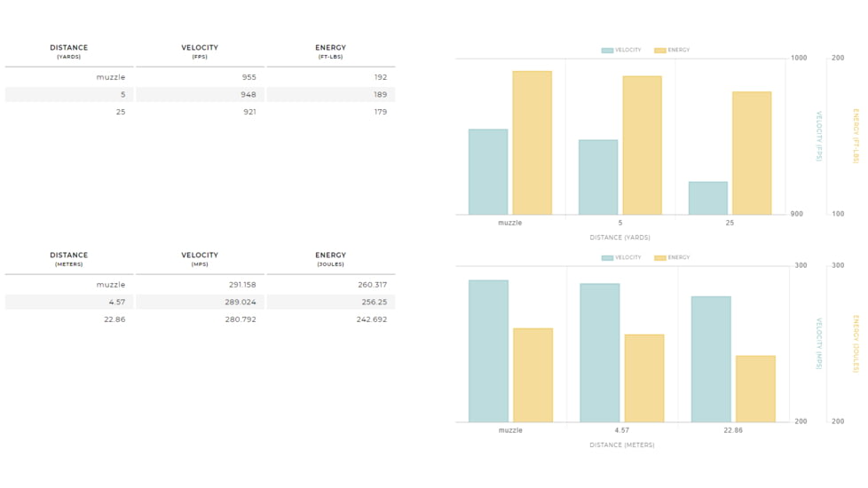Click the VELOCITY (MPS) column header
This screenshot has height=488, width=868.
200,259
